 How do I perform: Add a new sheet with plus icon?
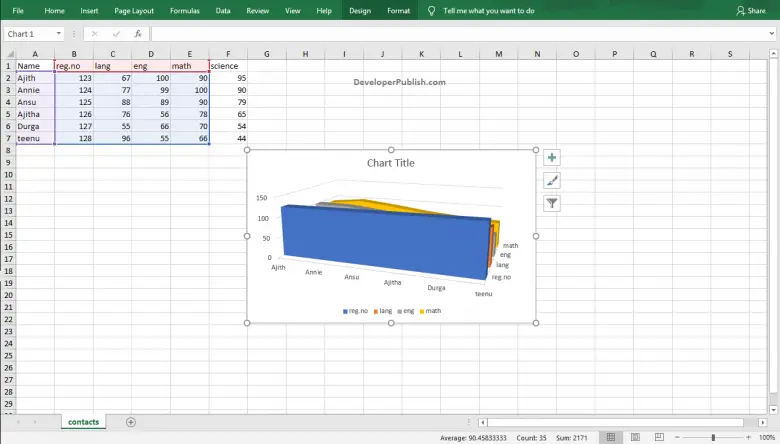(131, 422)
